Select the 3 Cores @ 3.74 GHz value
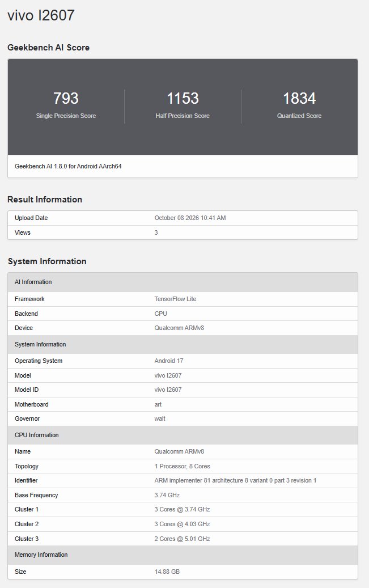This screenshot has height=588, width=369. (x=183, y=509)
